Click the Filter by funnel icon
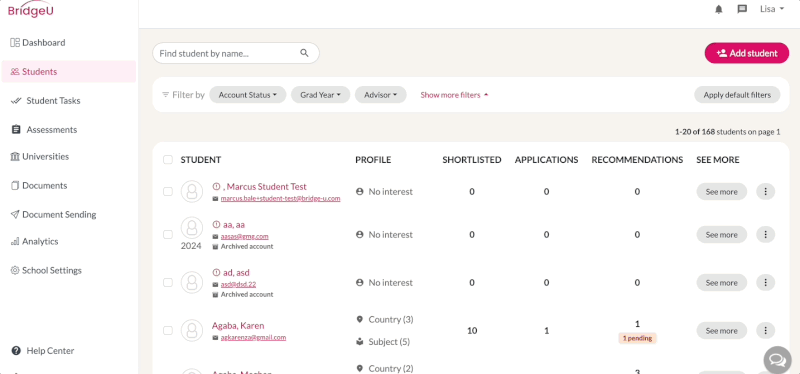Screen dimensions: 800x374 [165, 95]
